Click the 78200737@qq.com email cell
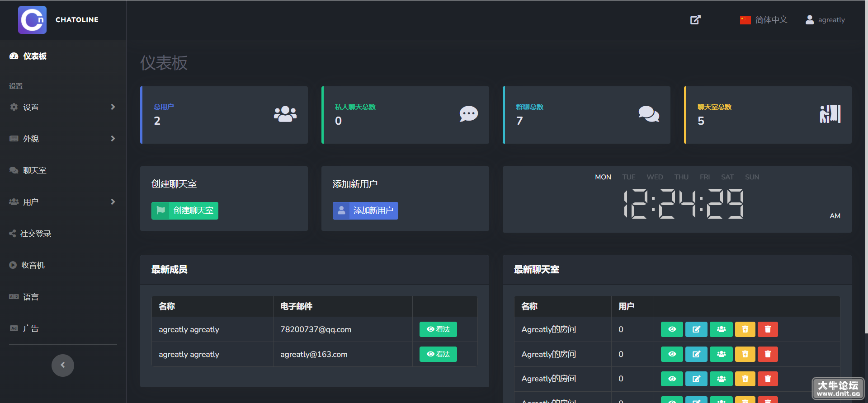The width and height of the screenshot is (868, 403). pyautogui.click(x=343, y=329)
